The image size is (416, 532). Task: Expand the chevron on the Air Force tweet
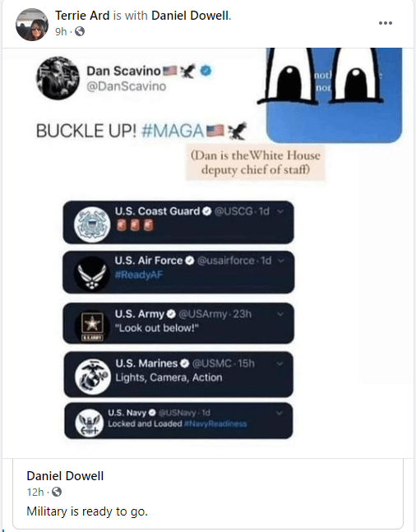tap(280, 261)
